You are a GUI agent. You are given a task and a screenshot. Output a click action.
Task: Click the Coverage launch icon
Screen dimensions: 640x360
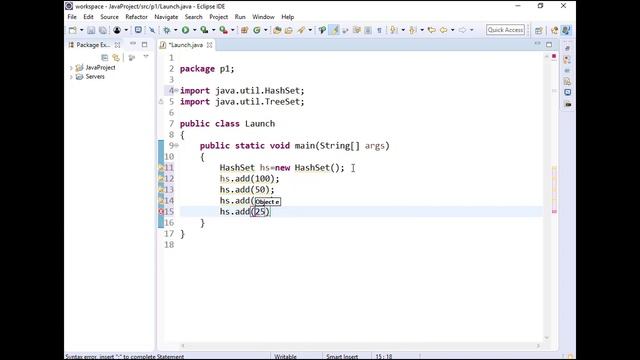[x=204, y=30]
